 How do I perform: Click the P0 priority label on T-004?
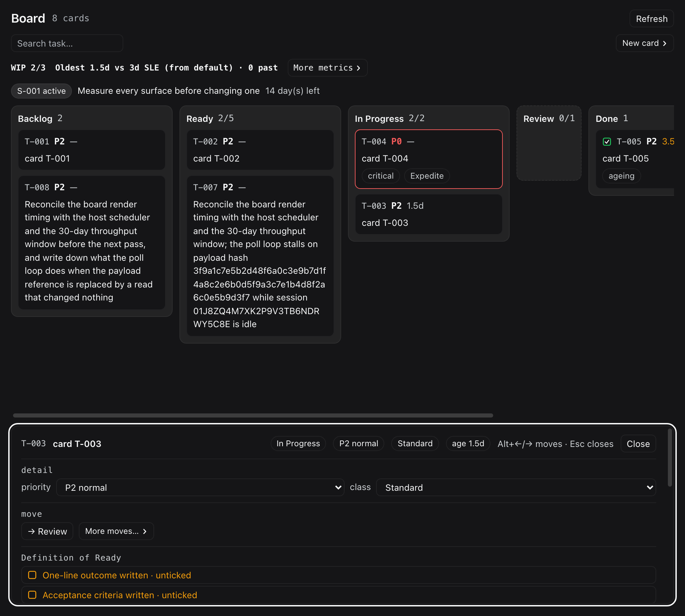click(x=396, y=141)
